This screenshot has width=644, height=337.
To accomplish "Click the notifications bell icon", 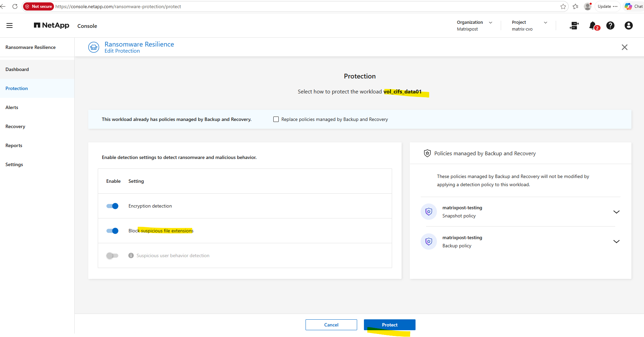I will 593,25.
